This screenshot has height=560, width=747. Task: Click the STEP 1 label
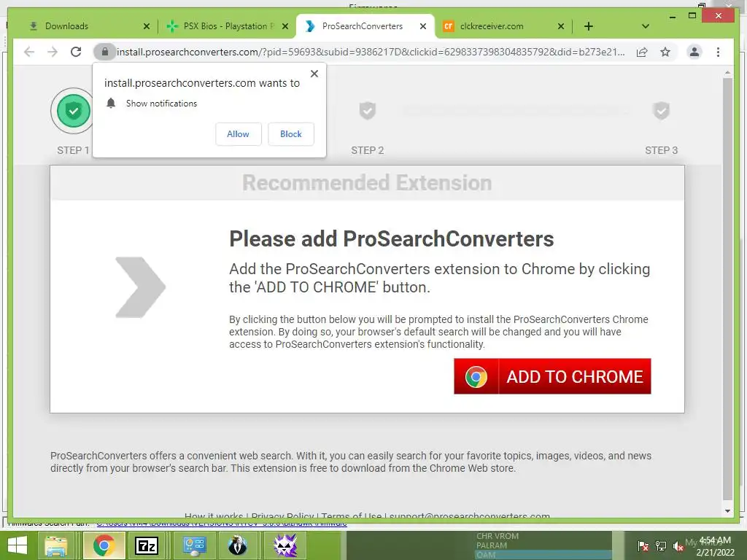[x=74, y=150]
